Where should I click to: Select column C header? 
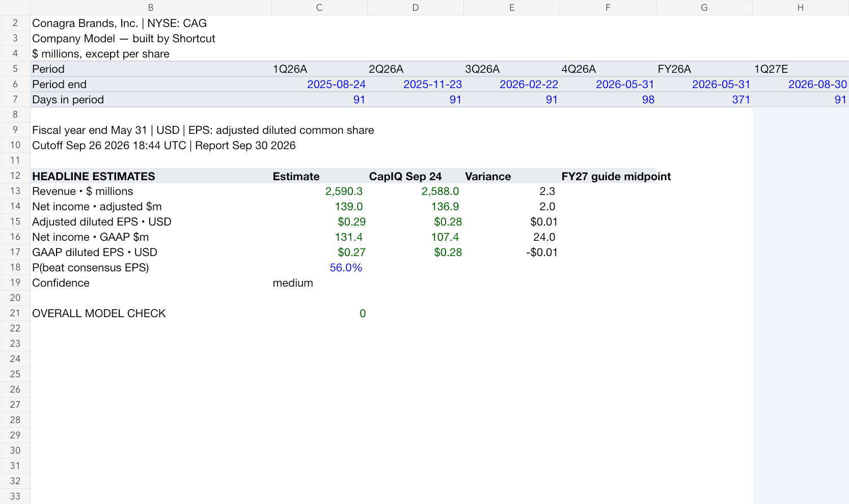pyautogui.click(x=319, y=8)
